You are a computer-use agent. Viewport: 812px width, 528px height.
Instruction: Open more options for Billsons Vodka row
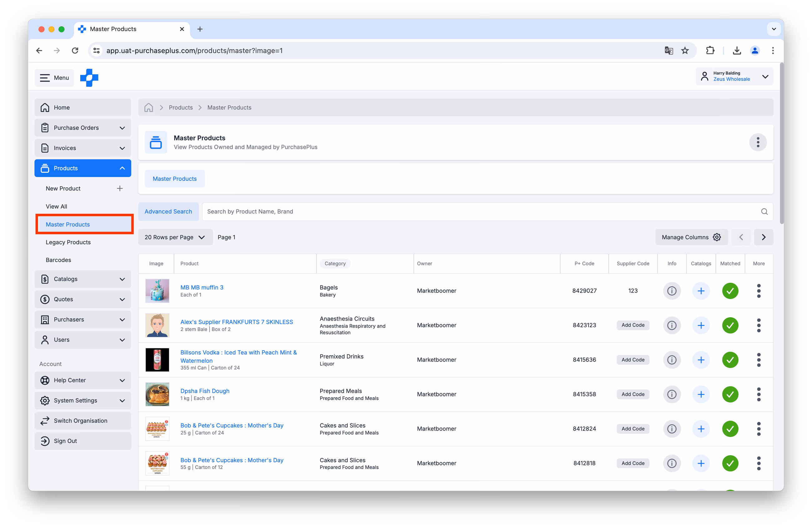click(x=758, y=360)
